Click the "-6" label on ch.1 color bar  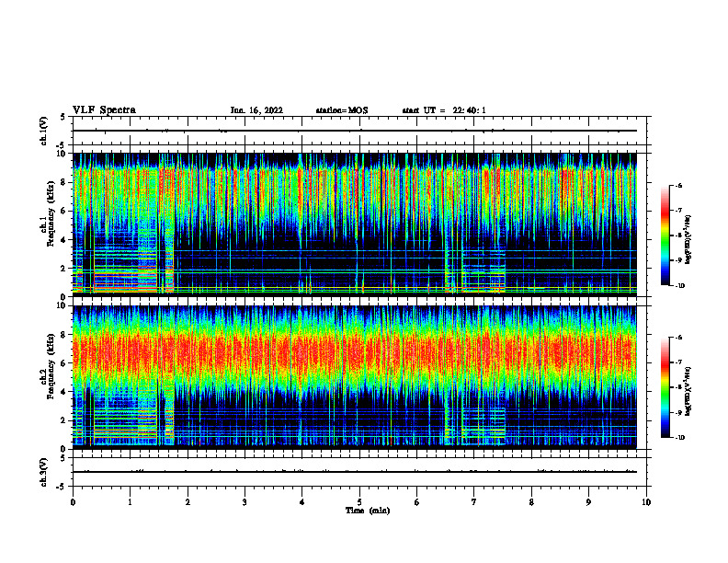coord(678,186)
